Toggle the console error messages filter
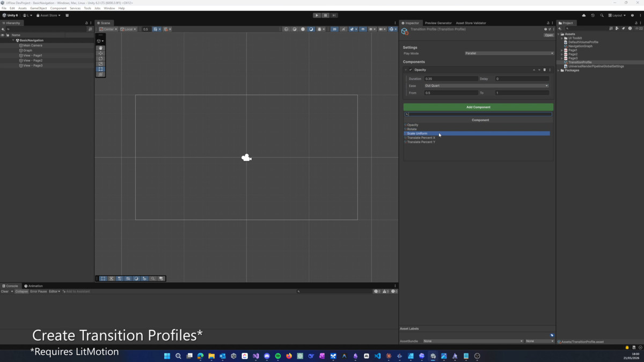The image size is (644, 362). [x=394, y=291]
